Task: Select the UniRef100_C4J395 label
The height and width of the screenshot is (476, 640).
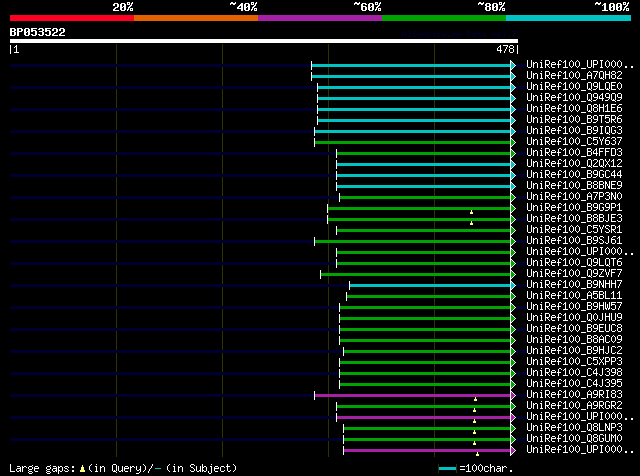Action: (574, 384)
